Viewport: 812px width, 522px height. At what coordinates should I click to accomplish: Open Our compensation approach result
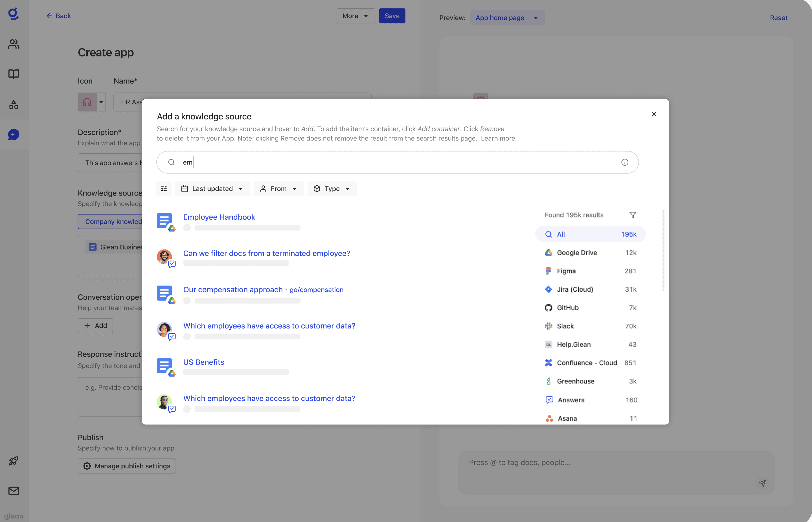[233, 289]
